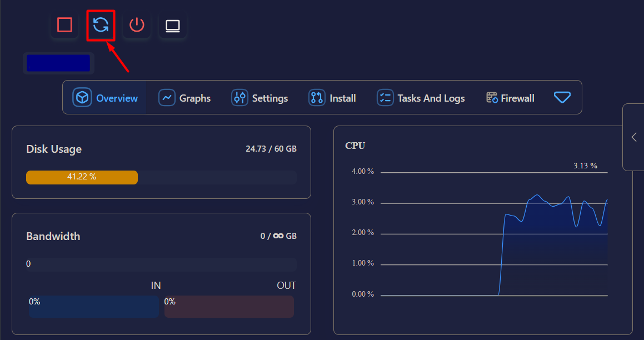Collapse the right side panel with the chevron

point(634,137)
